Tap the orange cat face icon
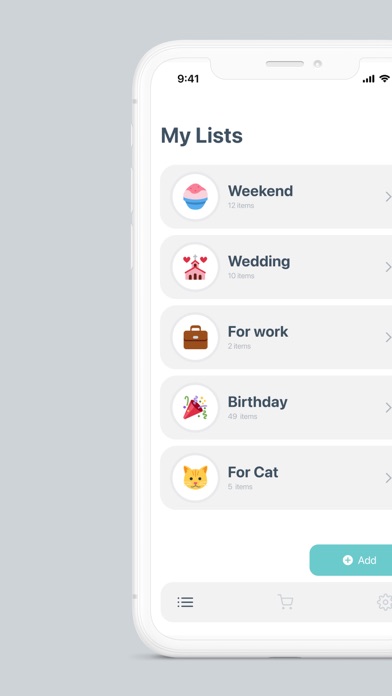Viewport: 392px width, 696px height. [195, 478]
